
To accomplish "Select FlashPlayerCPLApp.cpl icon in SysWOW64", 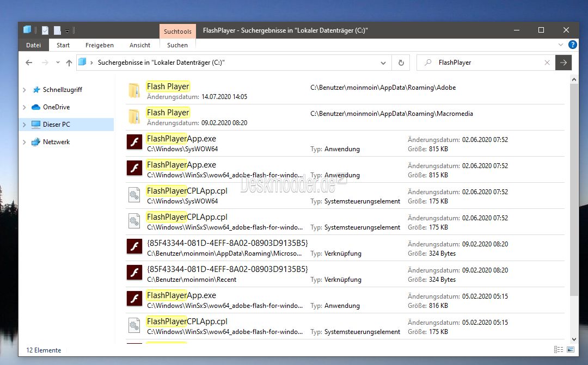I will click(134, 195).
